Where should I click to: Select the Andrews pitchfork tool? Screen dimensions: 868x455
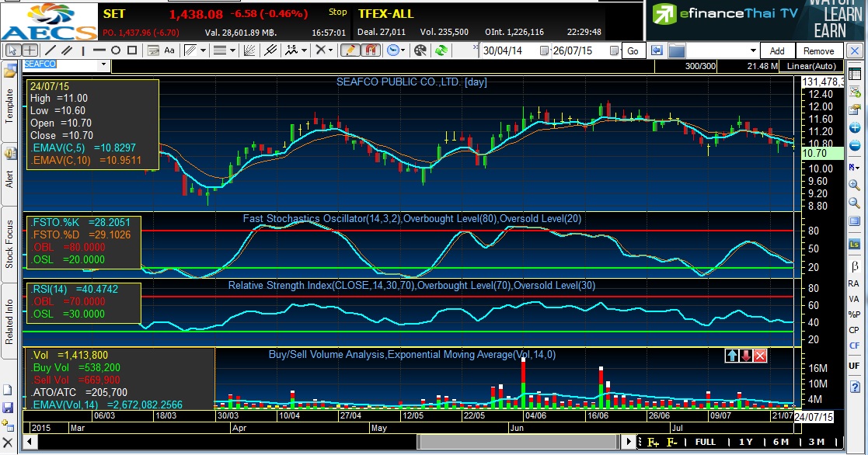pos(270,51)
